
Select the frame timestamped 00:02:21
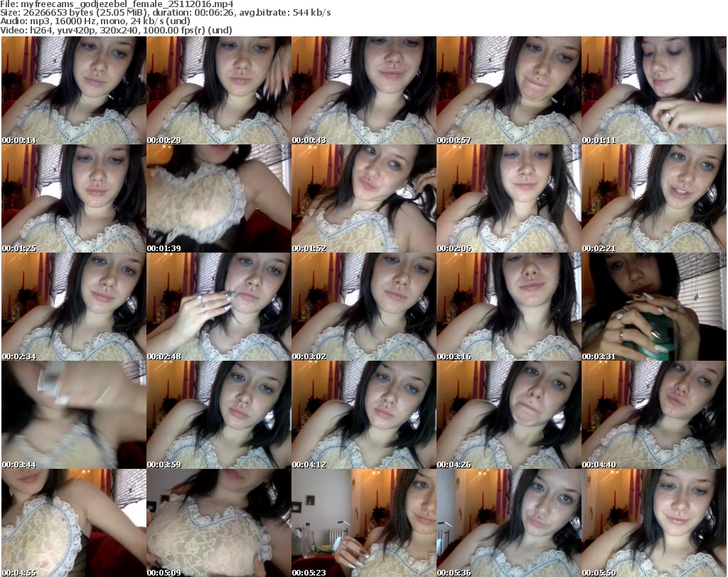653,198
